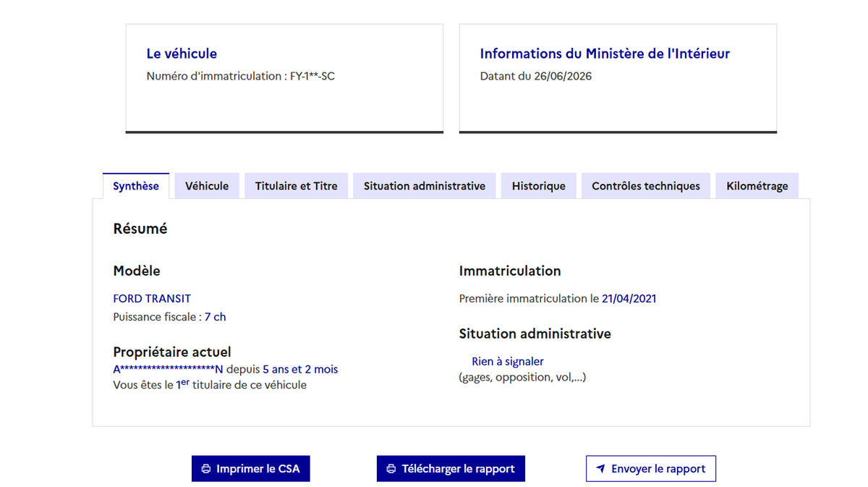
Task: Click the Le véhicule card heading
Action: point(182,54)
